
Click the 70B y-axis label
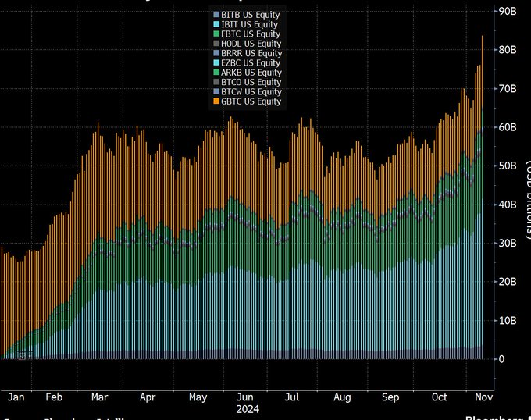[x=508, y=89]
